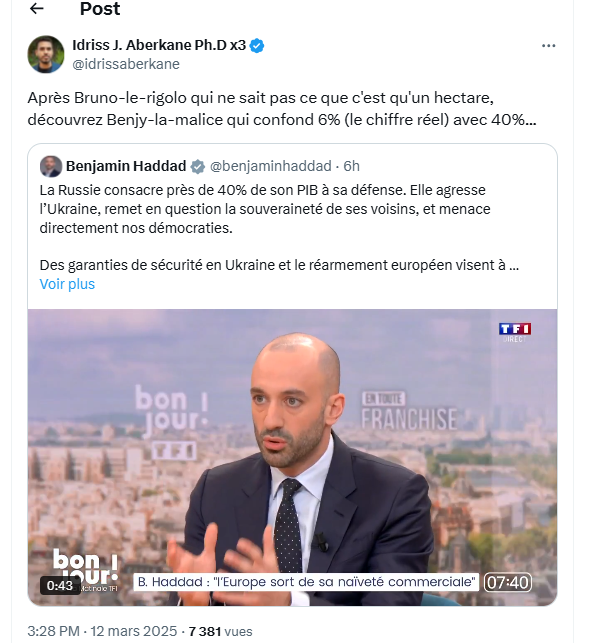Click the B. Haddad caption banner in video
The image size is (595, 643).
(306, 582)
